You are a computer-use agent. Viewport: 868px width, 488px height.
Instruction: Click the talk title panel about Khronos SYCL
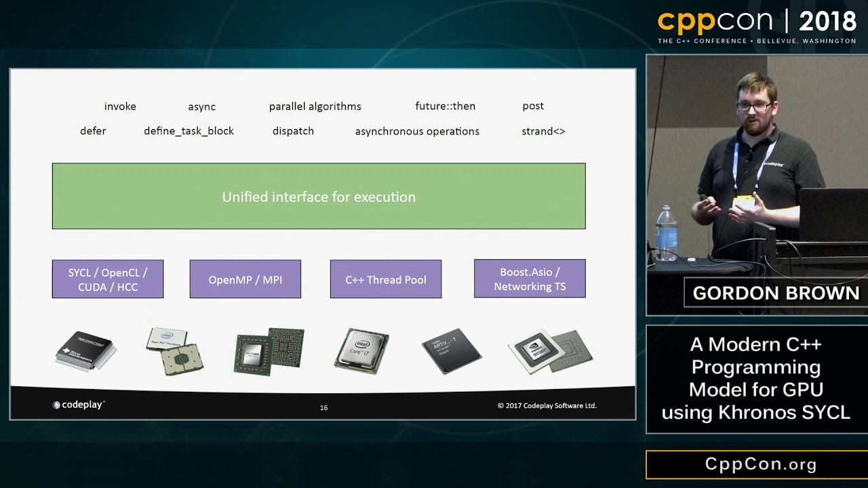[x=757, y=378]
